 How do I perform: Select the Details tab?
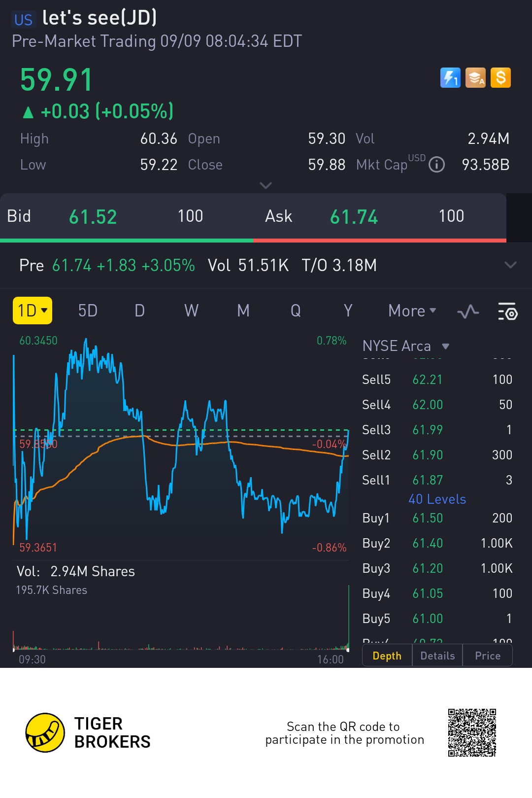coord(437,656)
